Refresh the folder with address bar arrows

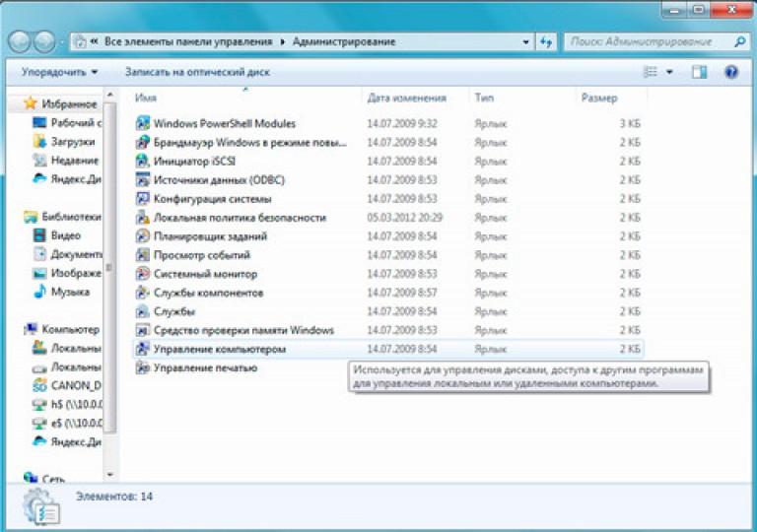(x=546, y=42)
